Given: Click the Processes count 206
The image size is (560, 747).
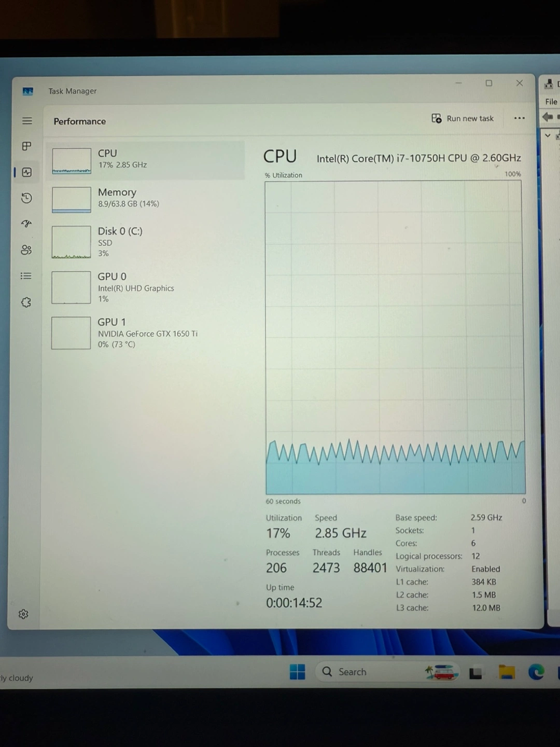Looking at the screenshot, I should 276,568.
